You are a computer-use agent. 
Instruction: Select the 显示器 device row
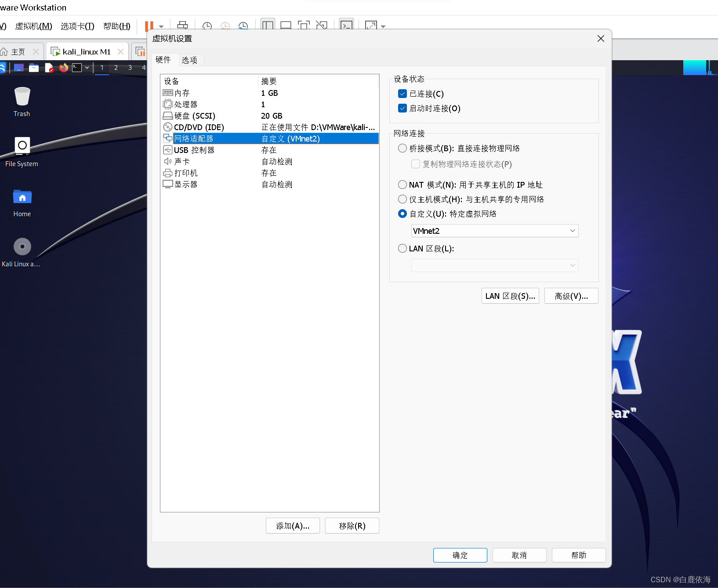point(270,185)
